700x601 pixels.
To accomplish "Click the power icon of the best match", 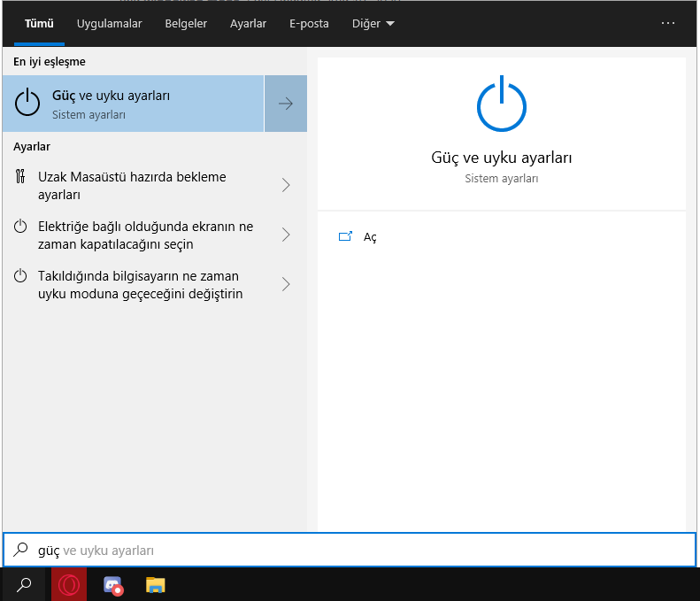I will [27, 103].
